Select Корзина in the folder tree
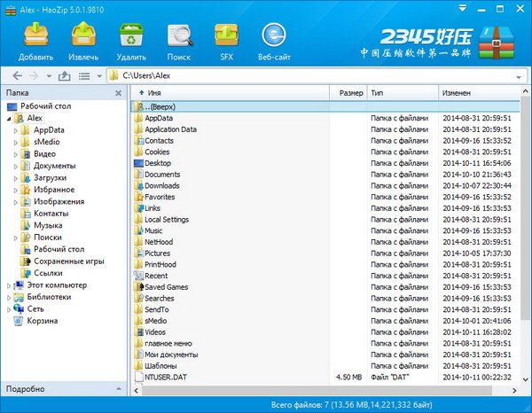 pos(43,321)
